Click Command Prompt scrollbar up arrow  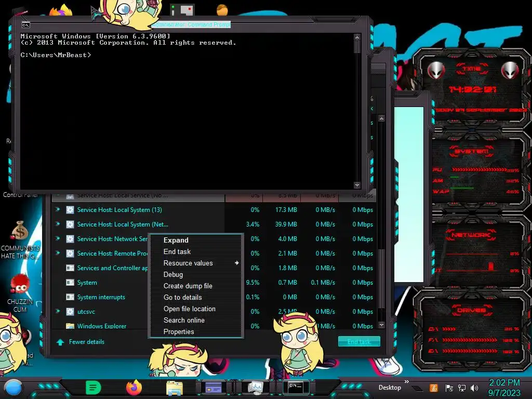click(357, 37)
